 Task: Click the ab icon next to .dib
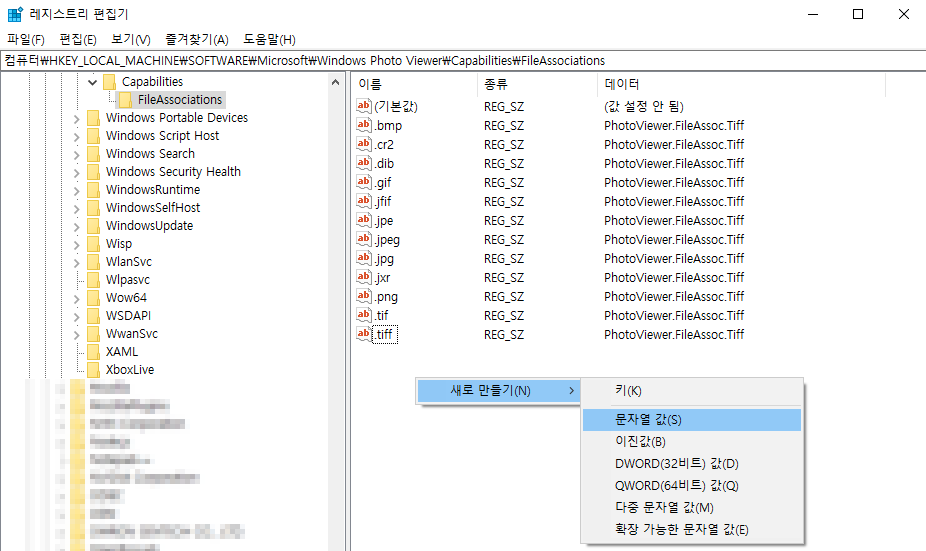pyautogui.click(x=364, y=163)
